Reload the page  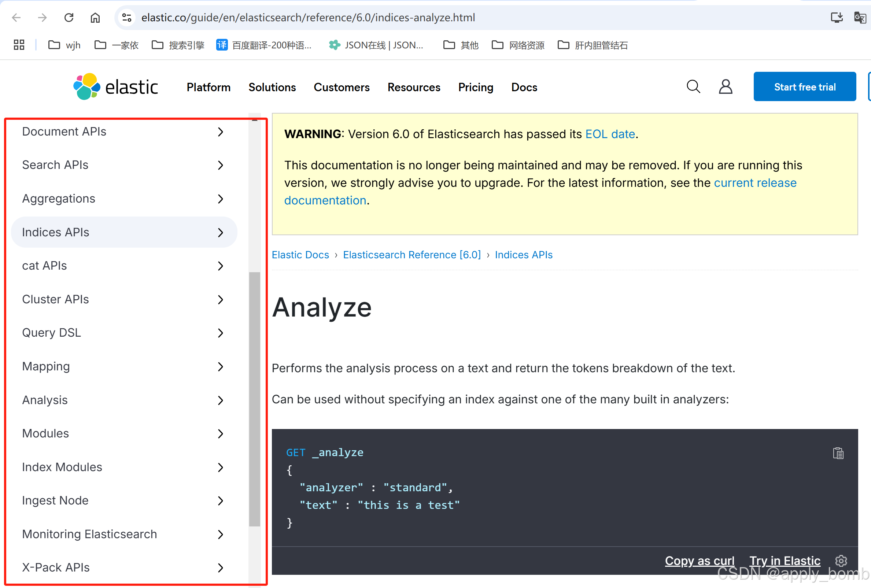69,17
